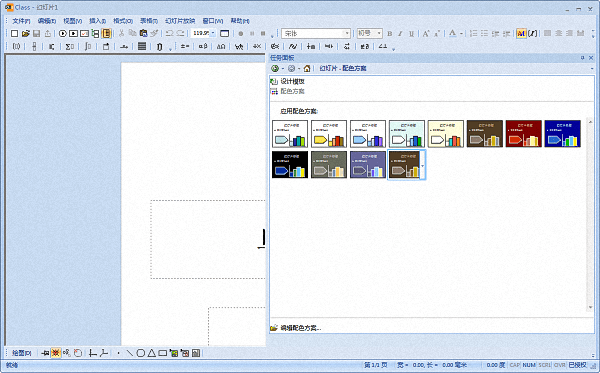
Task: Click the Undo arrow icon
Action: (170, 34)
